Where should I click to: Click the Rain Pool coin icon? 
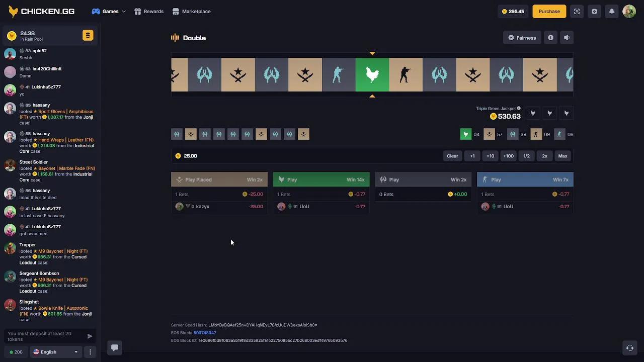[12, 36]
